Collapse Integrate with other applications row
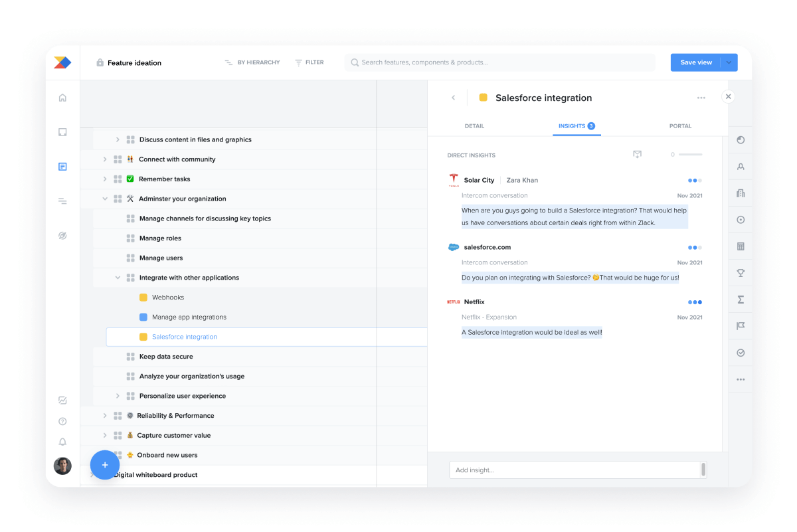The image size is (797, 532). (118, 278)
